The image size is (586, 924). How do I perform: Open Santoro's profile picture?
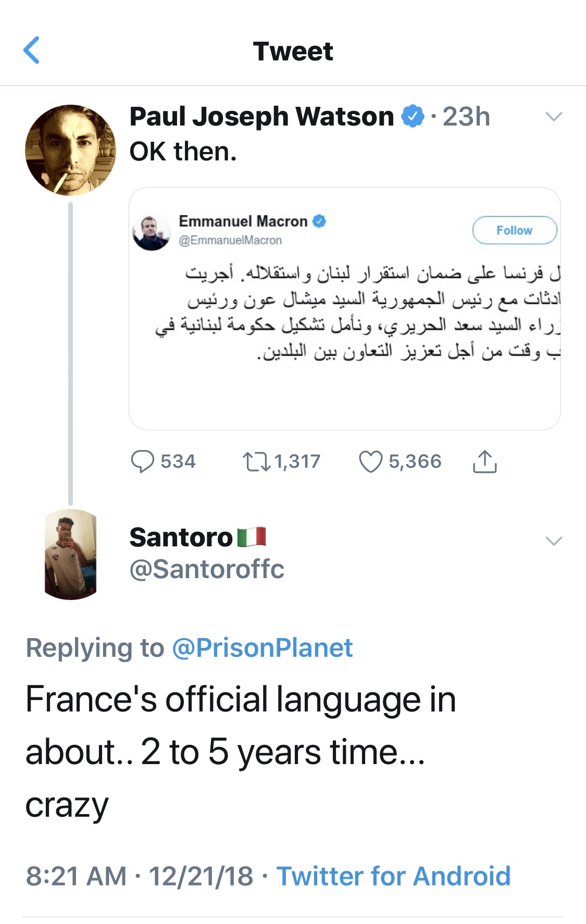(x=70, y=554)
